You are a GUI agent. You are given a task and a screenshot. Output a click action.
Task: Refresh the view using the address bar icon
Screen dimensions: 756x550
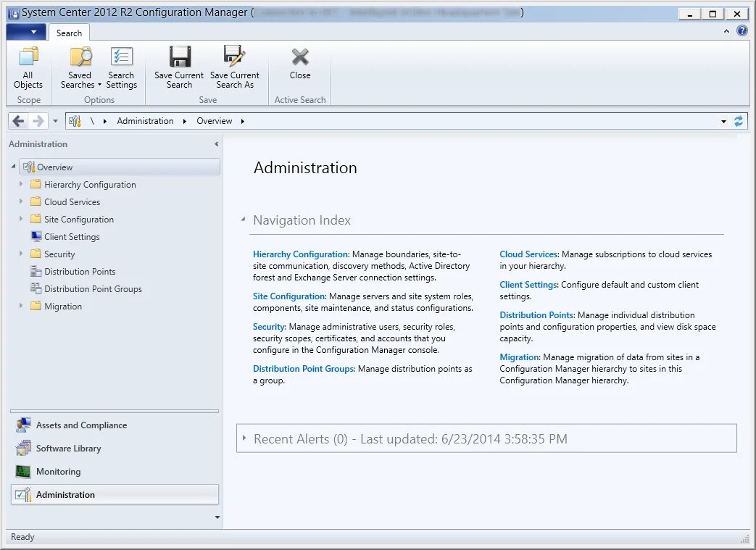pos(739,121)
